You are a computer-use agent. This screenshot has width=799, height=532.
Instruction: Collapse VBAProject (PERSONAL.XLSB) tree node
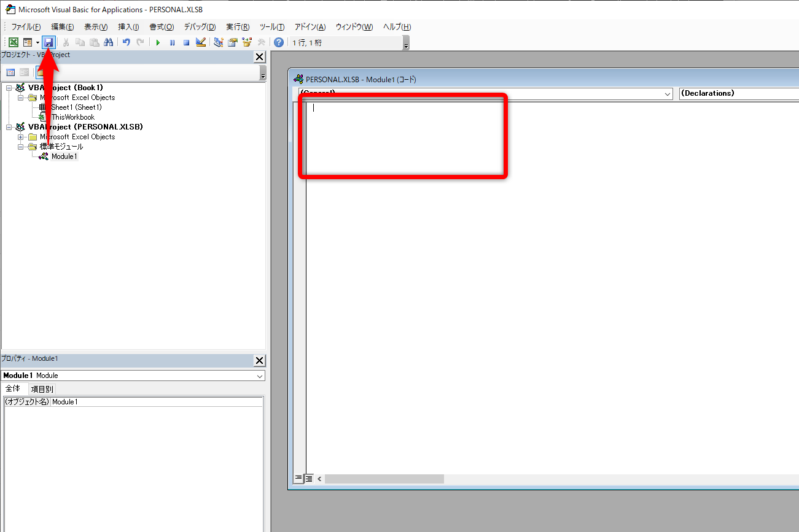tap(9, 127)
